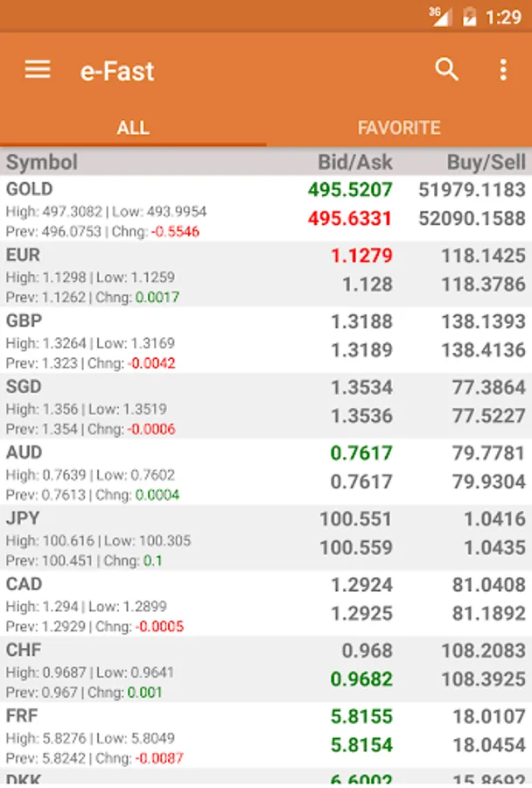Select the FRF symbol row
The image size is (532, 788).
(x=22, y=715)
